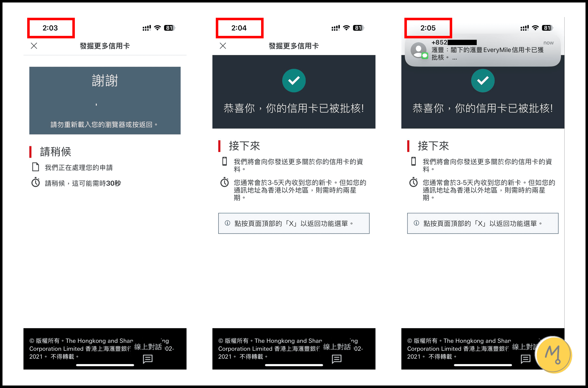Tap the battery indicator on the 2:05 screen
This screenshot has height=388, width=588.
[x=548, y=28]
